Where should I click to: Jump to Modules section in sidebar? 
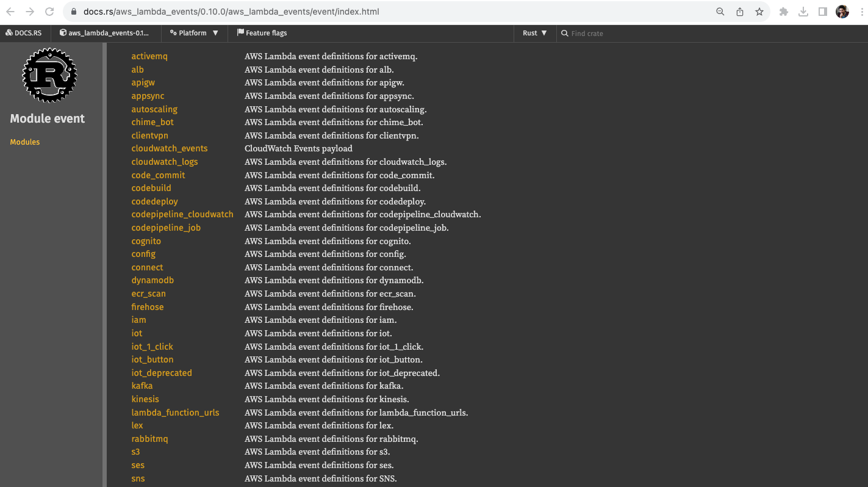coord(25,142)
